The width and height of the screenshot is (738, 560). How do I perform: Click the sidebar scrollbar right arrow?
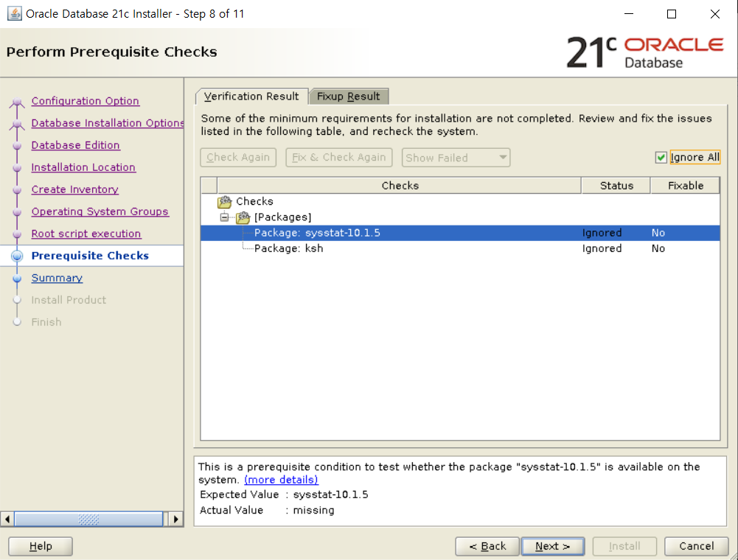point(175,519)
